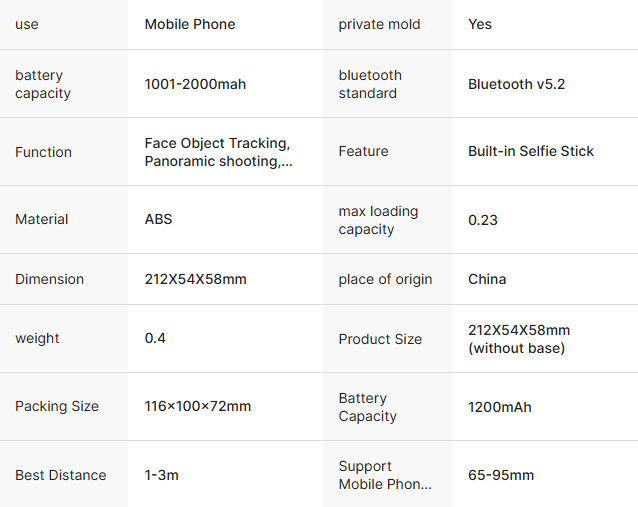Click the '1200mAh' Battery Capacity value
The width and height of the screenshot is (638, 507).
pos(500,407)
